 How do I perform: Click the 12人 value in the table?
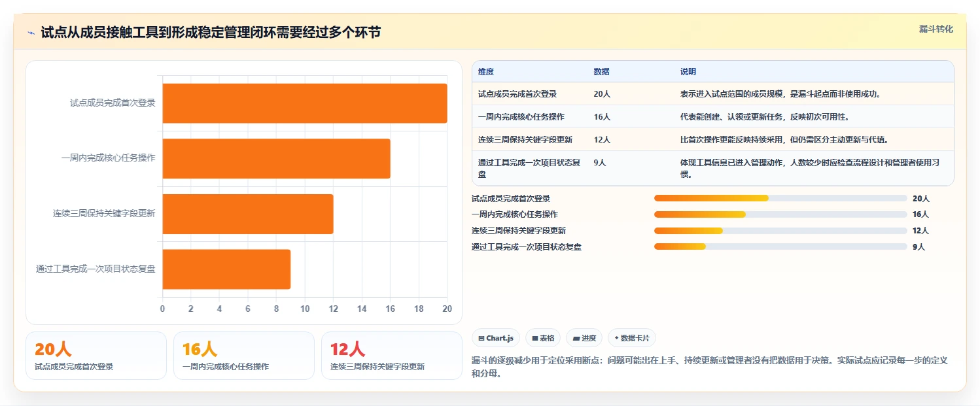coord(602,140)
